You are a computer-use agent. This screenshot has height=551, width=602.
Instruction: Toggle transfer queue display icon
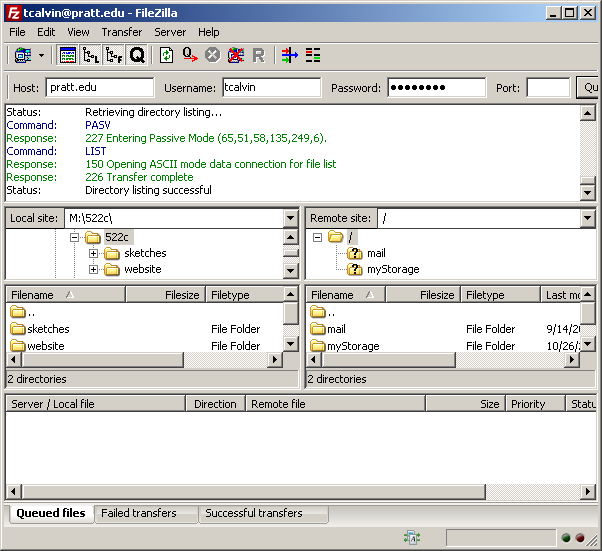[137, 56]
